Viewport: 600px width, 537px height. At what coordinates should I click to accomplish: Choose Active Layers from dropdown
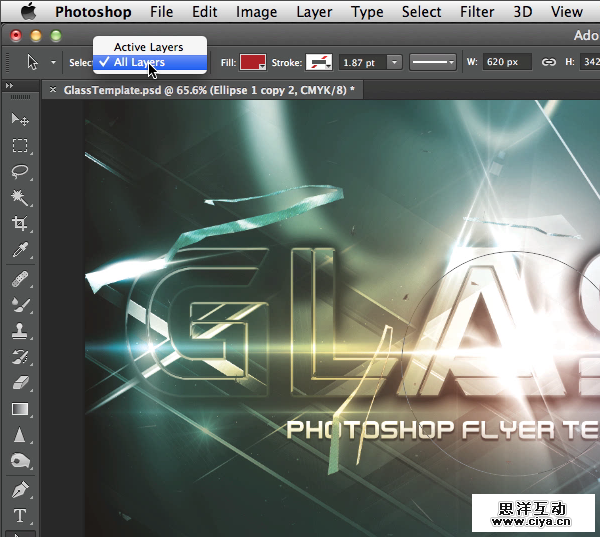point(150,47)
